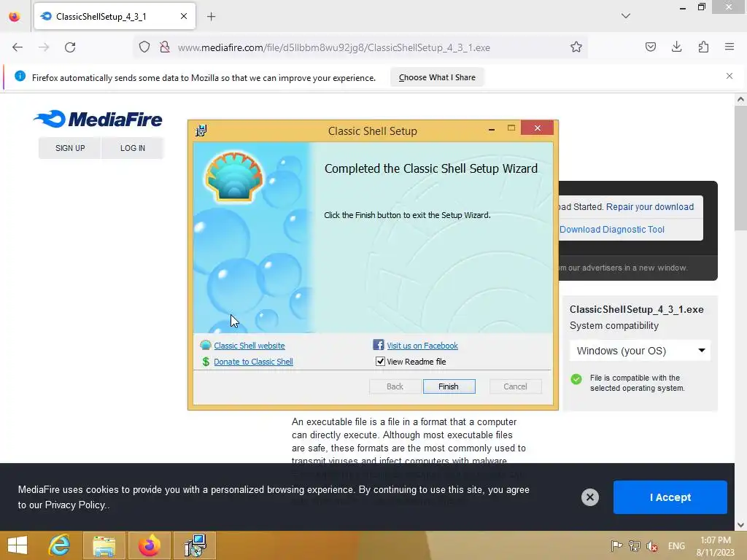
Task: Open the Classic Shell website link
Action: coord(249,346)
